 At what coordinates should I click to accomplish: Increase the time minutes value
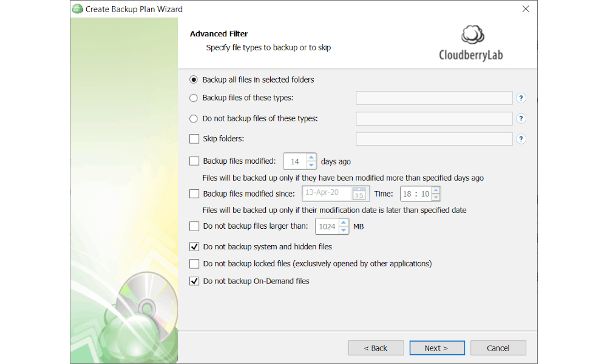(x=435, y=190)
